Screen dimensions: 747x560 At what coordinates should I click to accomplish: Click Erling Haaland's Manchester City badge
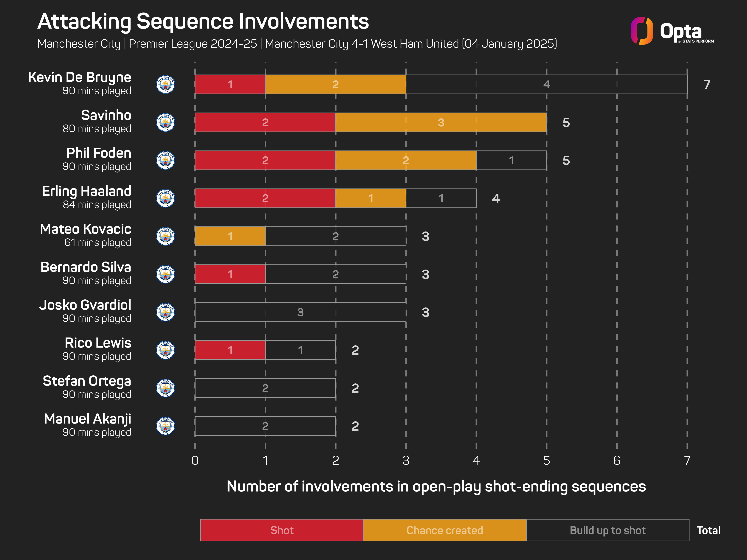pos(165,198)
